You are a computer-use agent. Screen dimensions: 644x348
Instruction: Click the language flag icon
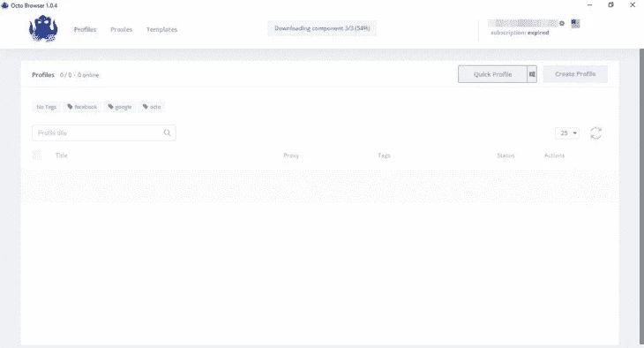pos(575,24)
